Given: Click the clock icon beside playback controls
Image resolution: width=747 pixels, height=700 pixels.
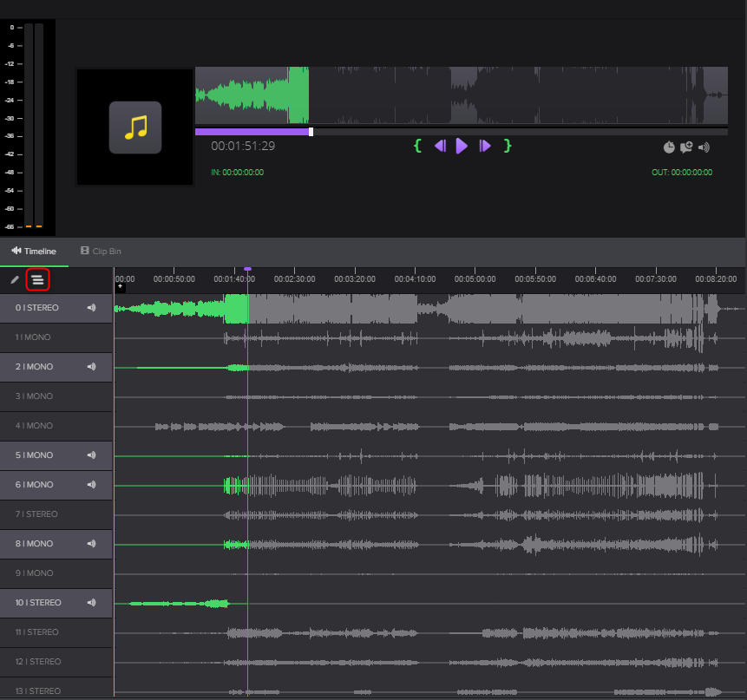Looking at the screenshot, I should point(669,147).
